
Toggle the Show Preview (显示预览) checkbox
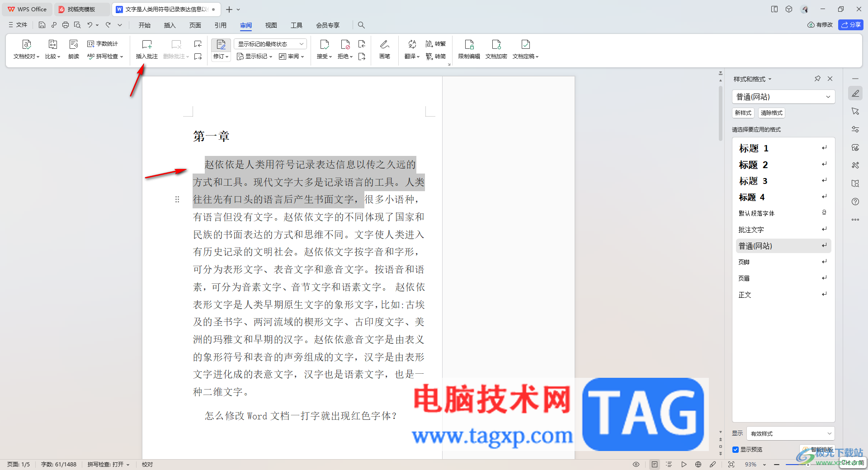[x=736, y=450]
